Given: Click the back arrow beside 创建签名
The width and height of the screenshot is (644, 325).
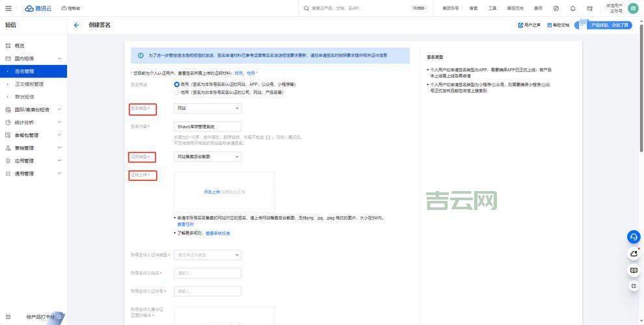Looking at the screenshot, I should (x=76, y=25).
